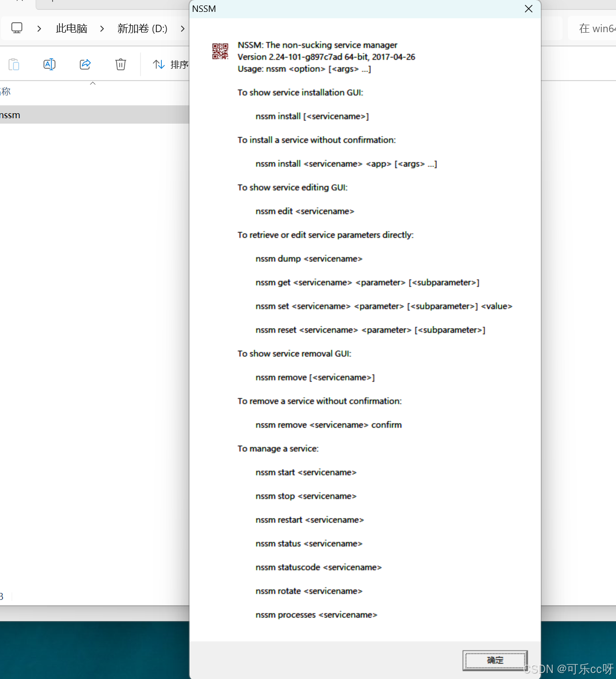Click the NSSM application icon in dialog
Screen dimensions: 616x679
(220, 51)
